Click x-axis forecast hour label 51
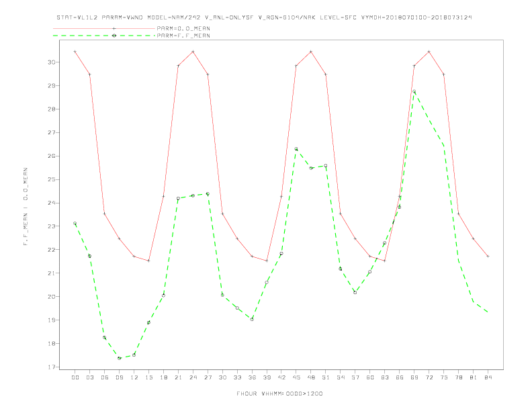Image resolution: width=532 pixels, height=411 pixels. [x=326, y=377]
